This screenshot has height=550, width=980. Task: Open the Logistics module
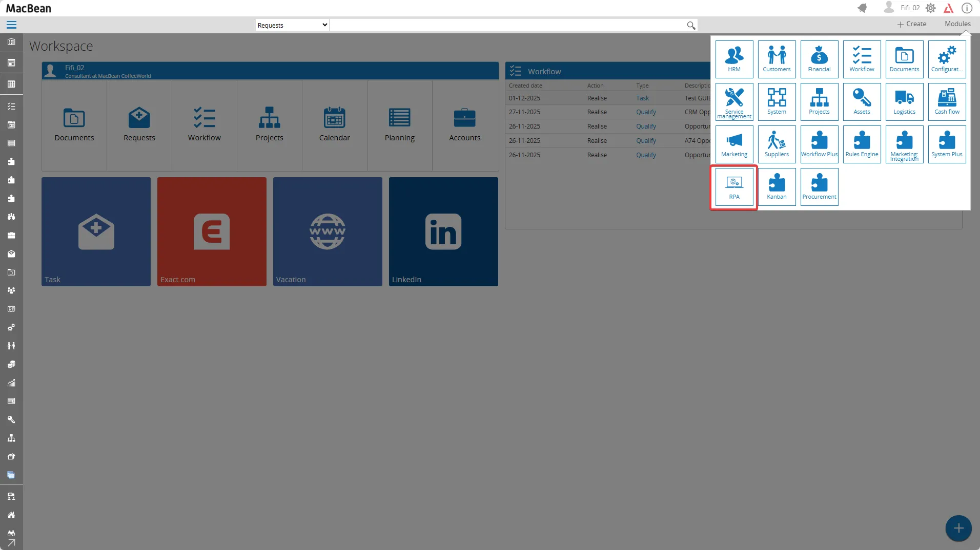904,101
